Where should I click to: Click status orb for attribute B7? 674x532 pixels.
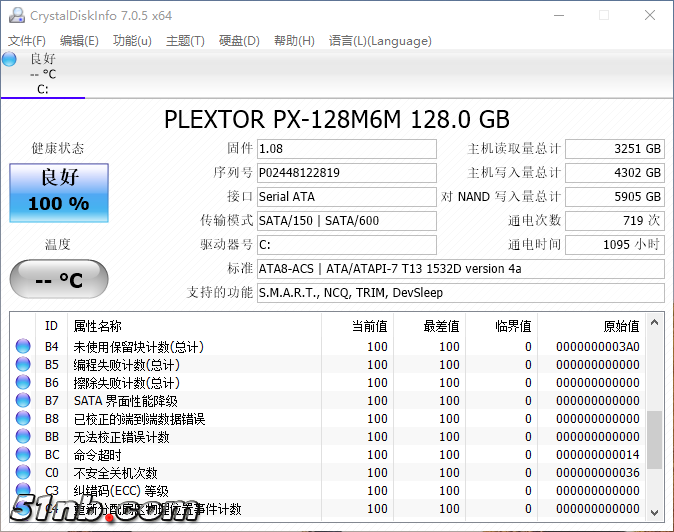[x=23, y=401]
